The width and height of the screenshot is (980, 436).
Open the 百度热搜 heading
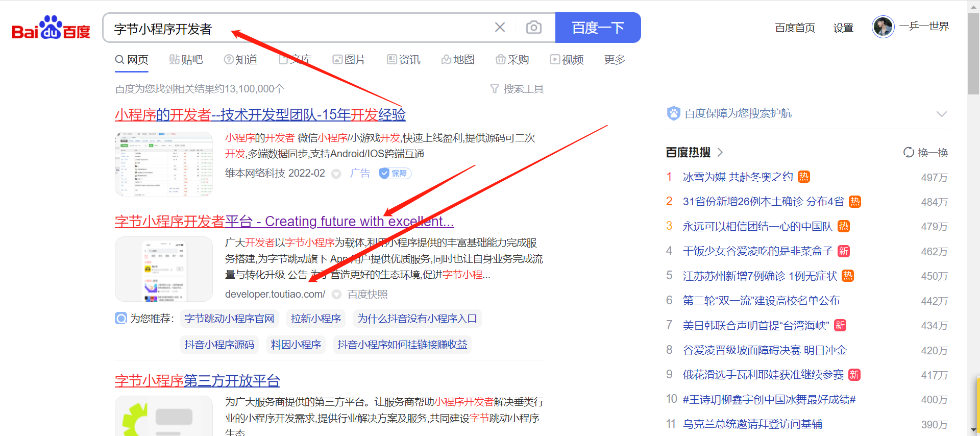688,152
